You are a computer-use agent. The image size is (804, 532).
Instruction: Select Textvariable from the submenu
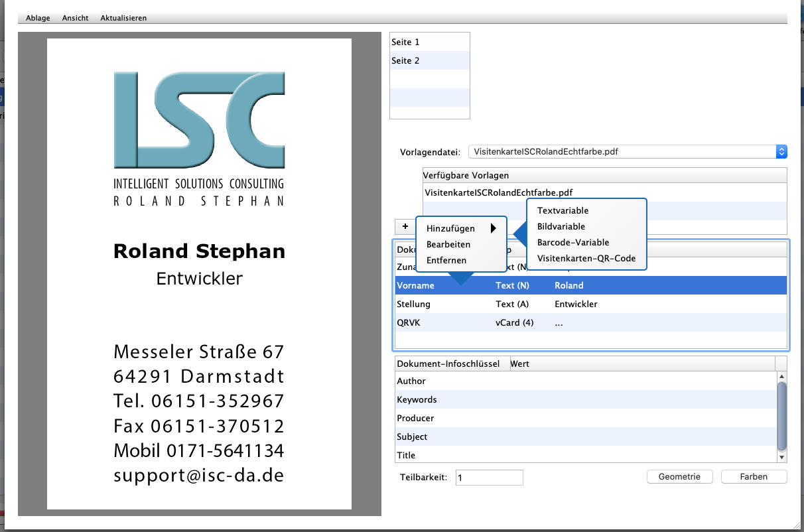pyautogui.click(x=563, y=210)
